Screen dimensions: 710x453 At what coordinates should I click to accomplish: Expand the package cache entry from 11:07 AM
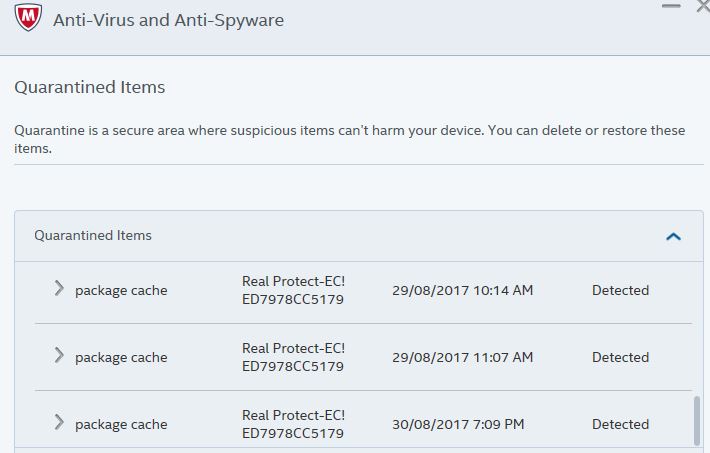[59, 356]
